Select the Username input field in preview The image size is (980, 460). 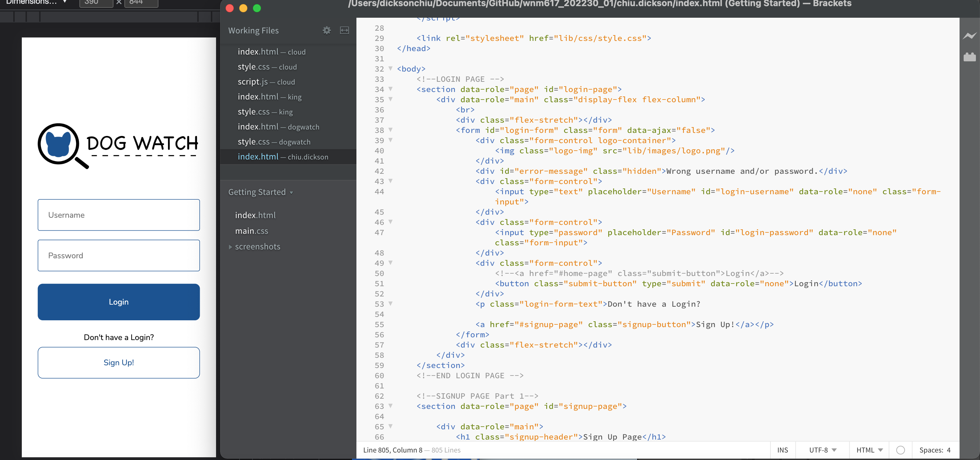[119, 214]
